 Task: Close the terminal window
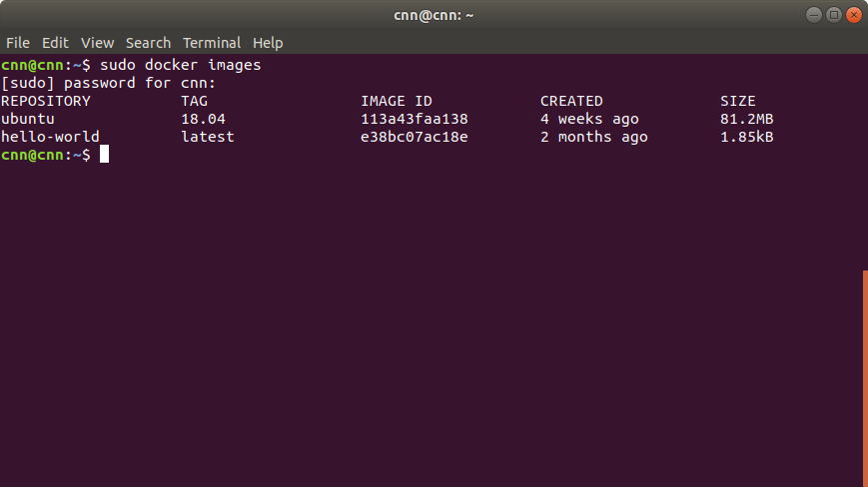tap(854, 15)
